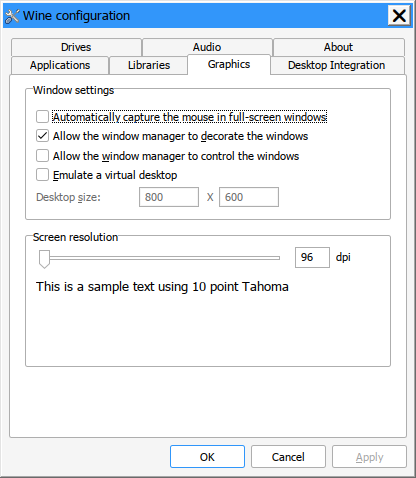Screen dimensions: 416x478
Task: Switch to Desktop Integration tab
Action: (x=337, y=65)
